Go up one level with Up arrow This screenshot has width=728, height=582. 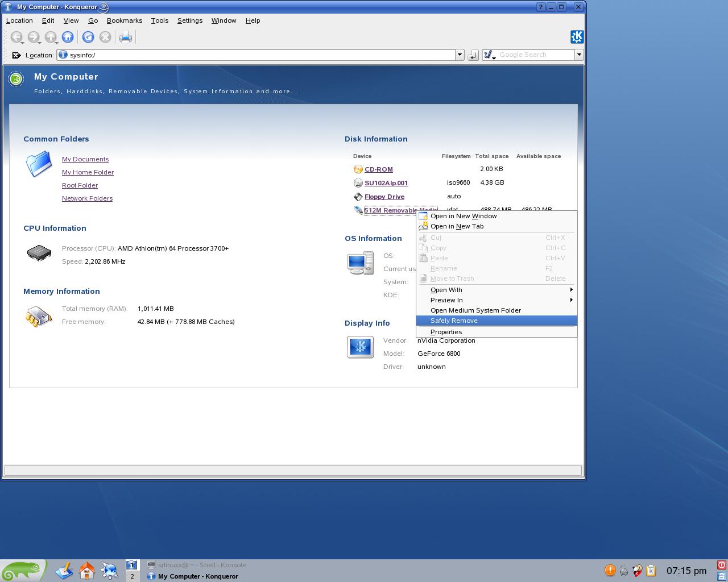click(x=51, y=38)
